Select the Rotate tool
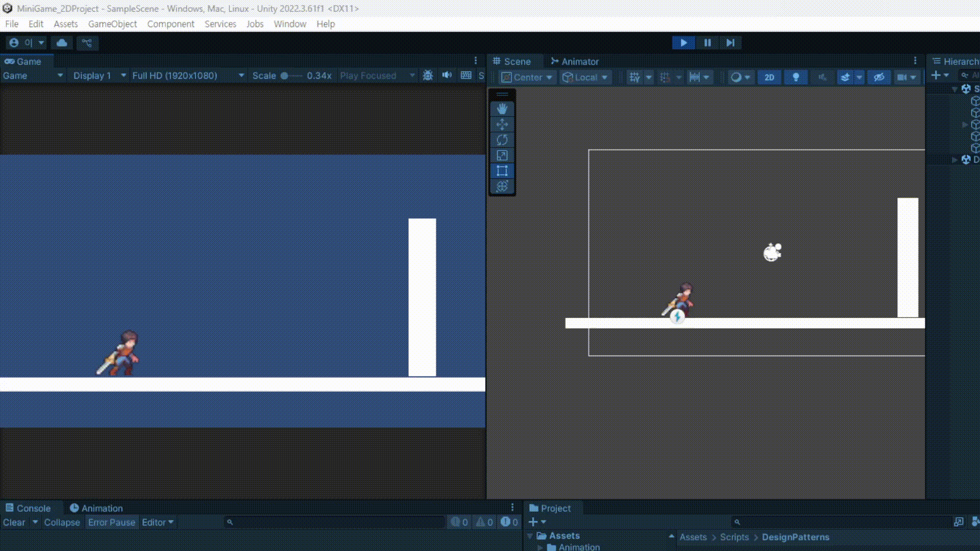Screen dimensions: 980x551 (502, 140)
